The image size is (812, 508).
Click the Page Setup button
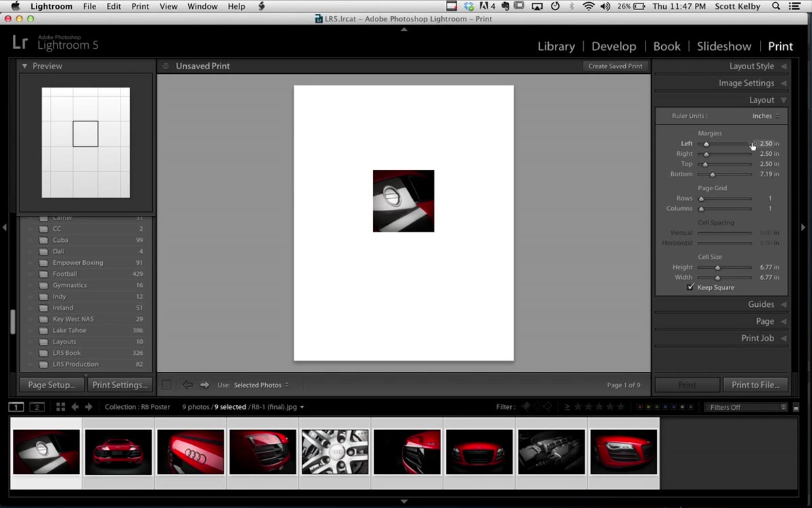pyautogui.click(x=51, y=385)
